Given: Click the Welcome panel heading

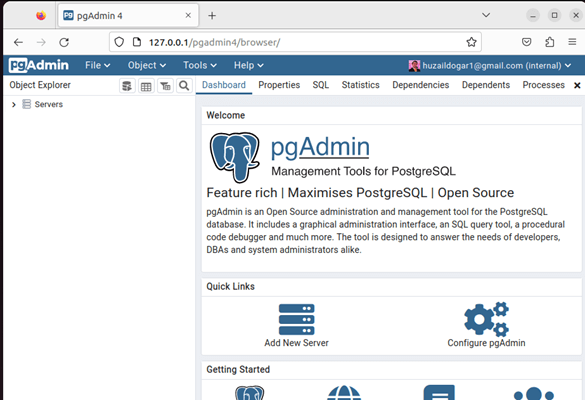Looking at the screenshot, I should [x=226, y=115].
